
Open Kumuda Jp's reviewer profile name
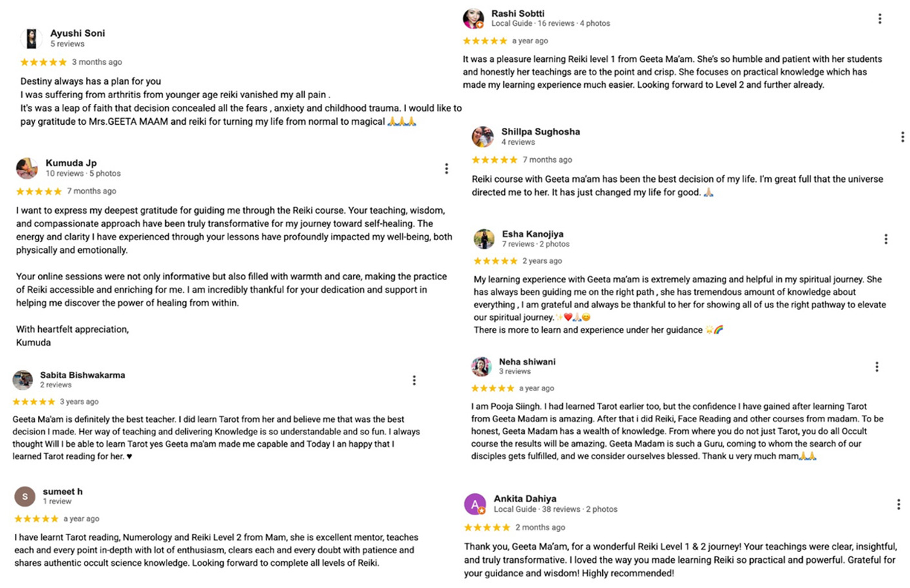click(71, 163)
